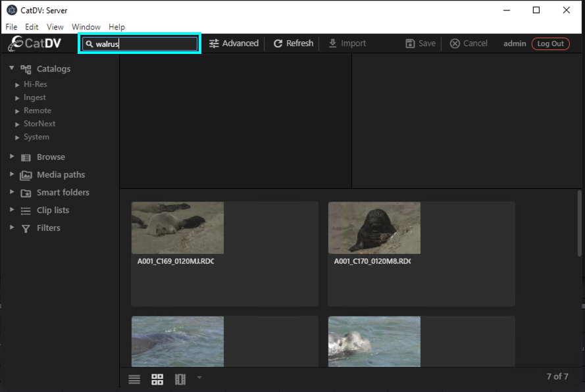Expand the Hi-Res catalog
585x392 pixels.
click(17, 85)
